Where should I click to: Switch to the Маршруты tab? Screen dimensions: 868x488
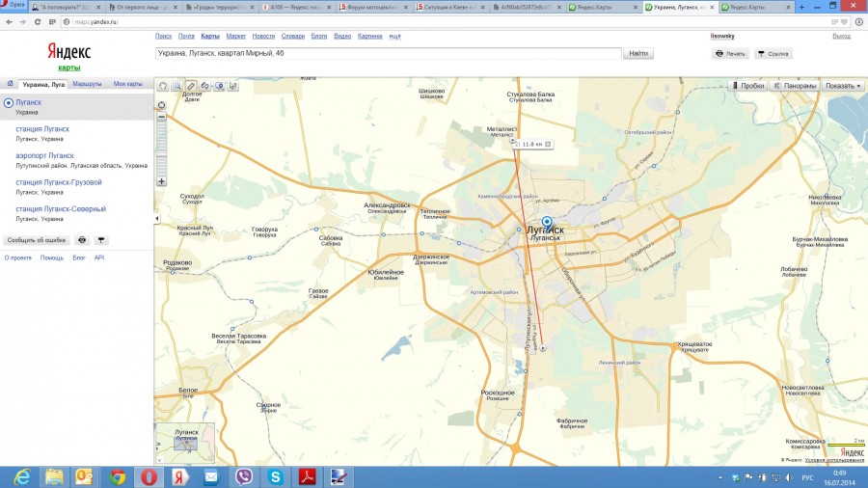87,85
